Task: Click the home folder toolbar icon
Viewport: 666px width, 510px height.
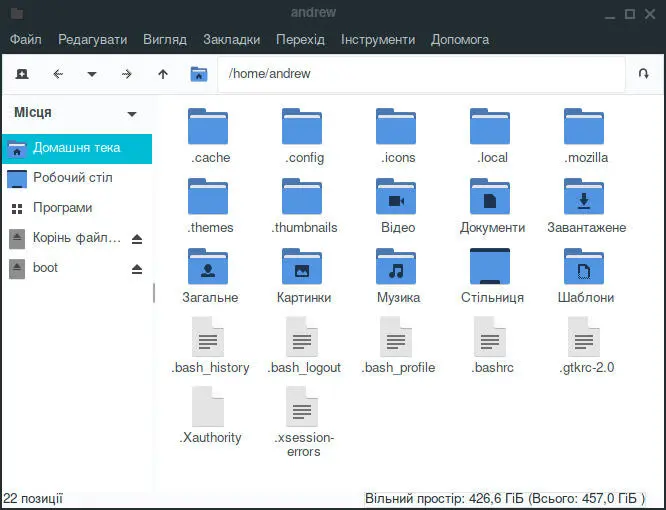Action: pyautogui.click(x=199, y=74)
